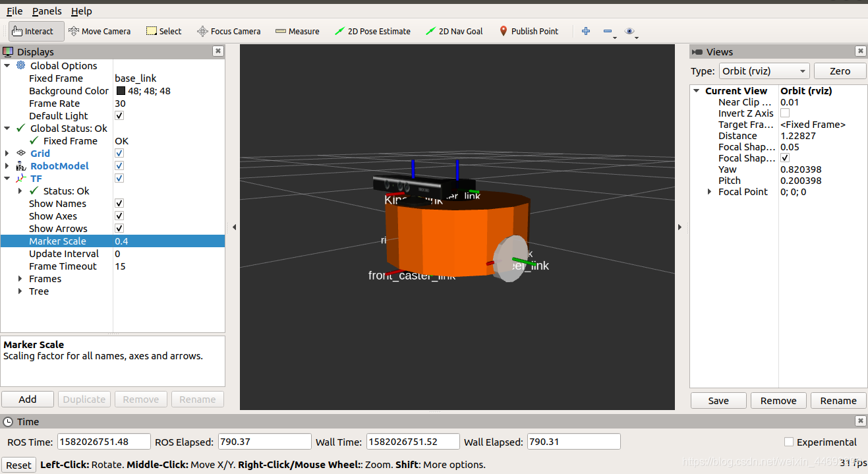
Task: Click the Focus Camera tool
Action: tap(229, 31)
